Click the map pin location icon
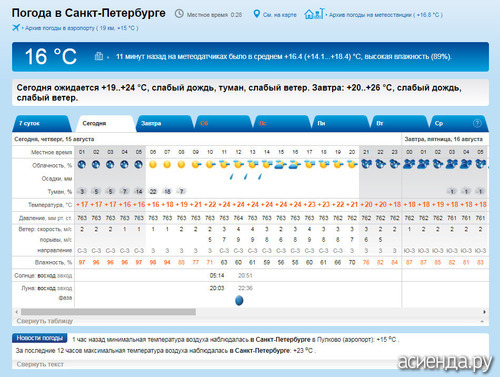 tap(256, 14)
